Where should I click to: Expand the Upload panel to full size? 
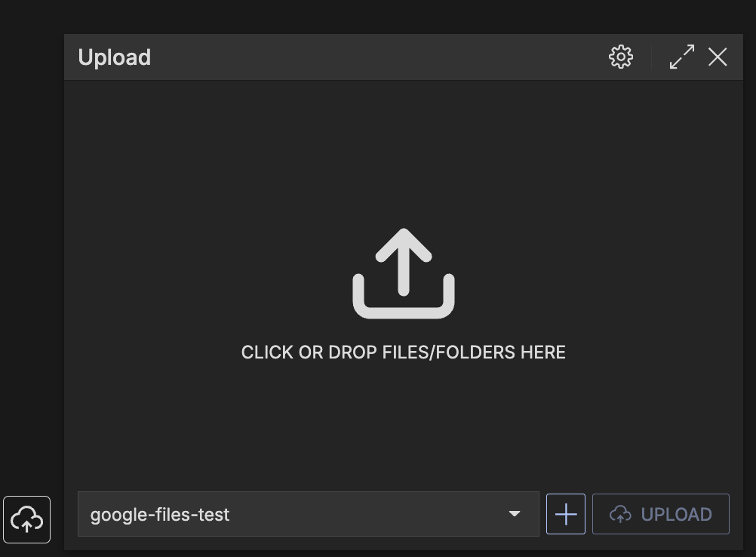682,57
